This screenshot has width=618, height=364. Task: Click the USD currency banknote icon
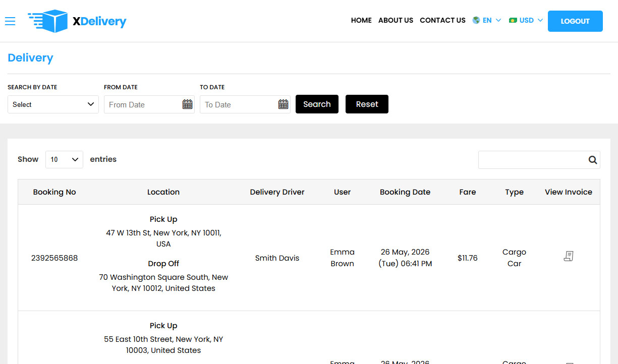coord(513,20)
